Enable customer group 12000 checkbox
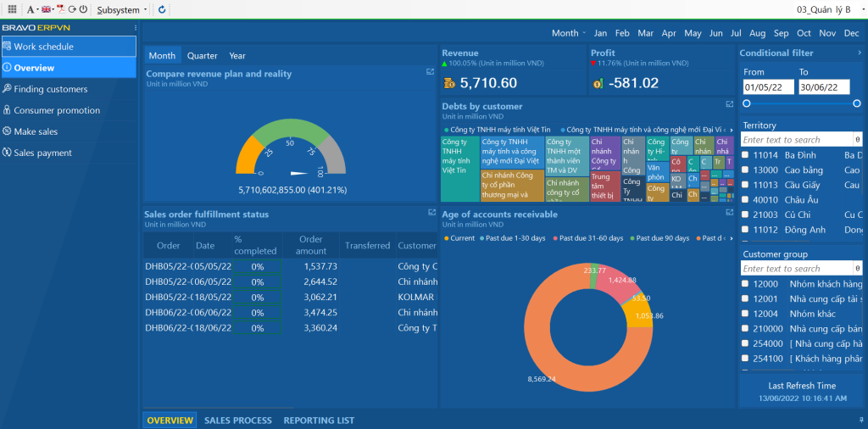868x429 pixels. pos(745,284)
